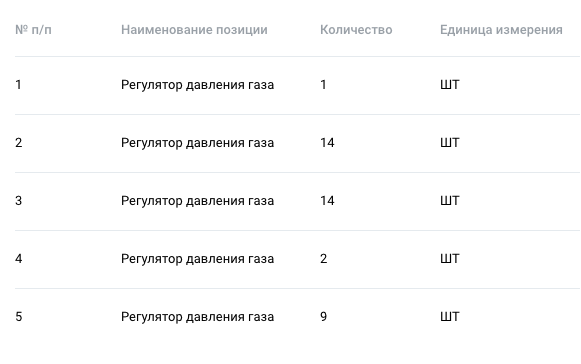Click quantity 2 in row 4
Viewport: 581px width, 364px height.
323,259
